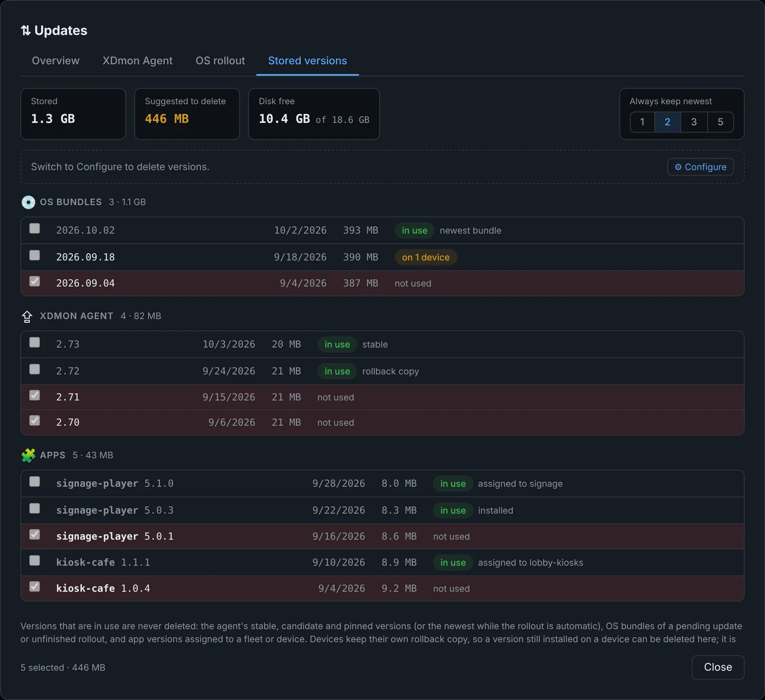Click 'Switch to Configure to delete versions' hint

click(x=120, y=167)
